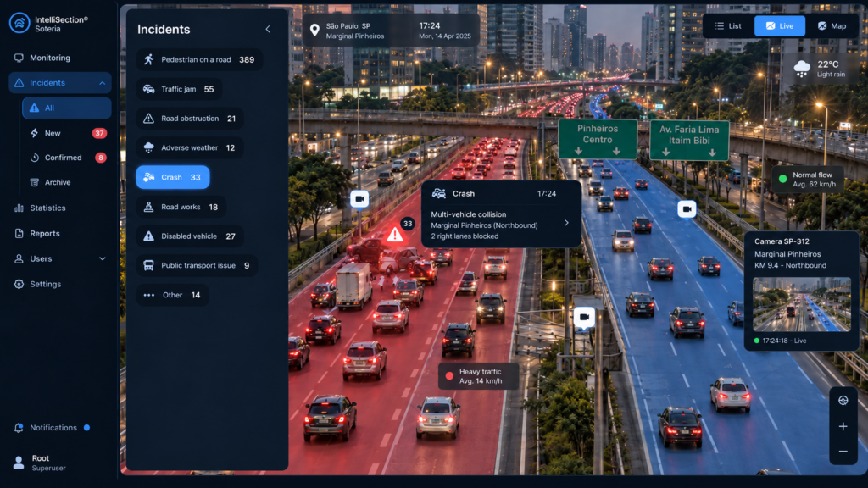The height and width of the screenshot is (488, 868).
Task: Click the public transport bus icon
Action: [149, 265]
